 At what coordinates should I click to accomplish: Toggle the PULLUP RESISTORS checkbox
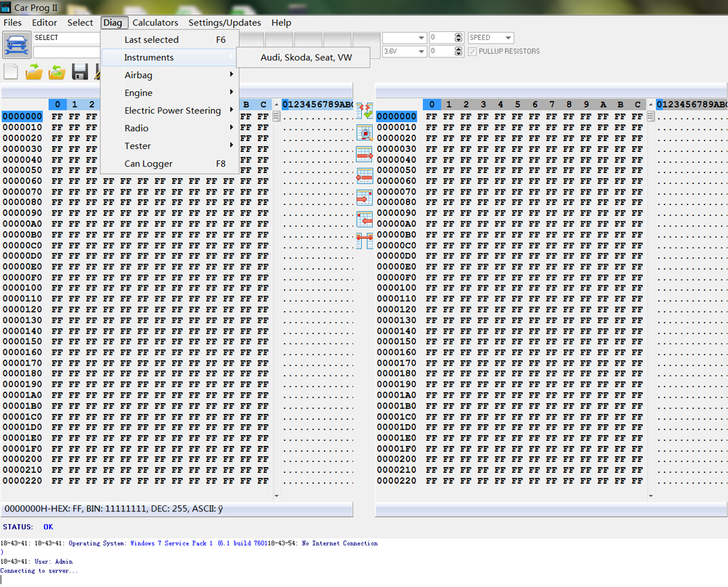click(x=472, y=52)
